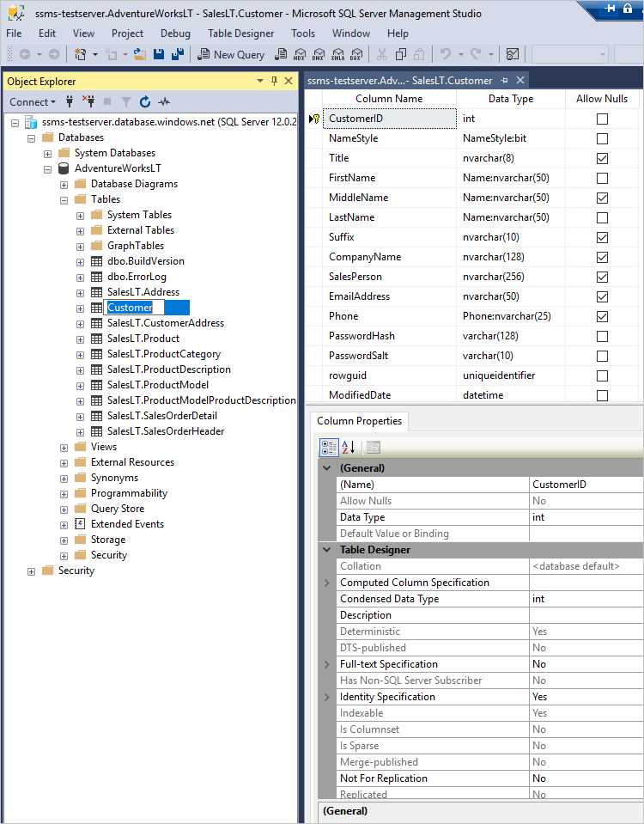This screenshot has height=824, width=644.
Task: Click the Disconnect icon in Object Explorer
Action: (88, 102)
